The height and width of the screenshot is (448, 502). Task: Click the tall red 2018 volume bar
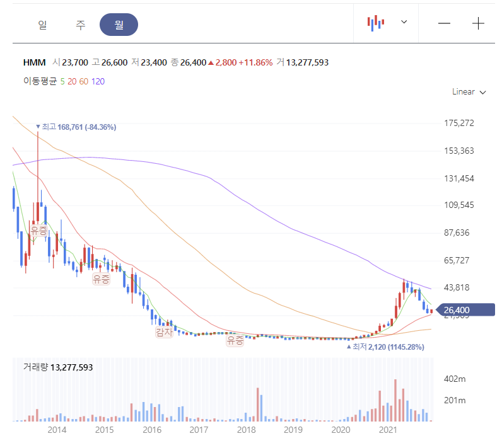click(258, 405)
